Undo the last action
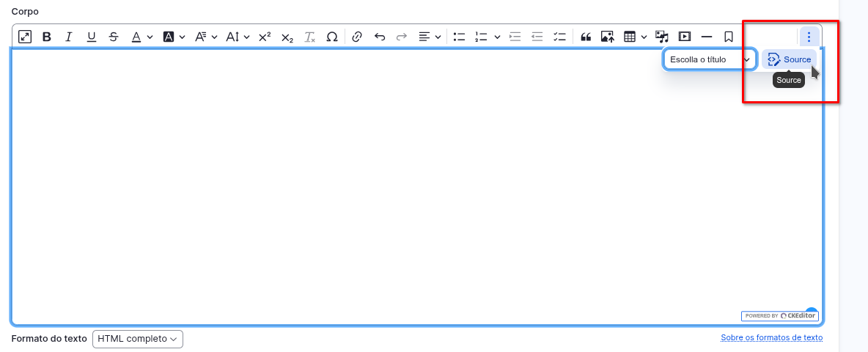 (379, 37)
